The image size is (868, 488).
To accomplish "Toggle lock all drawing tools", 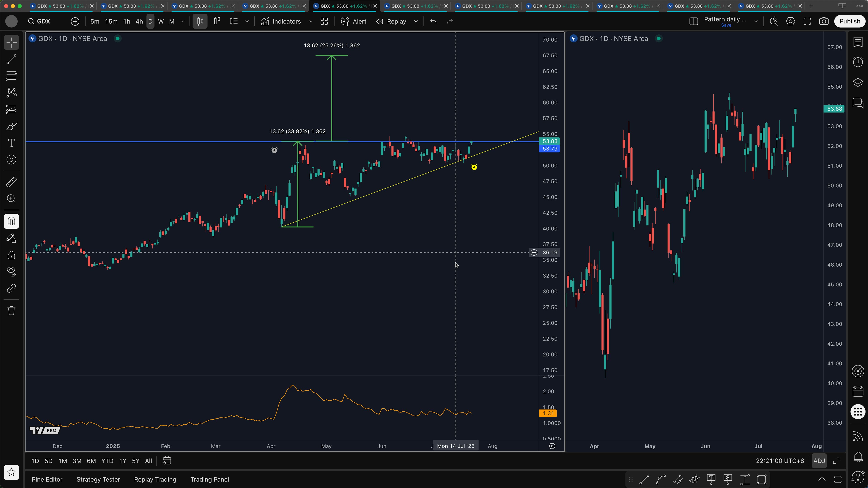I will [x=12, y=255].
